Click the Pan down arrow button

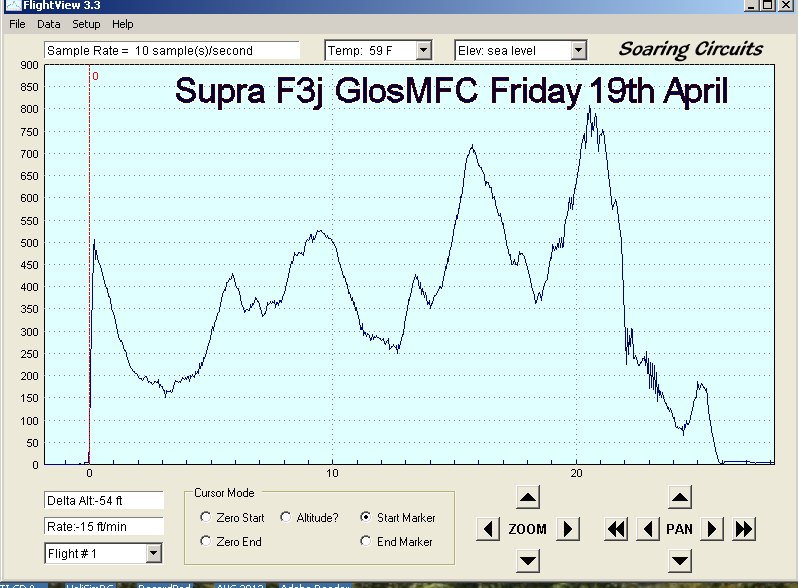[679, 561]
